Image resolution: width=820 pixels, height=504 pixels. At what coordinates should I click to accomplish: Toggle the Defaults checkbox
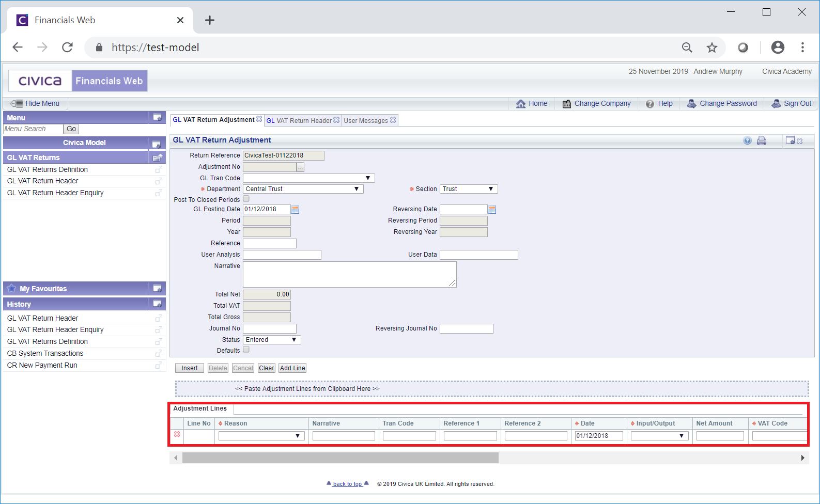tap(246, 350)
